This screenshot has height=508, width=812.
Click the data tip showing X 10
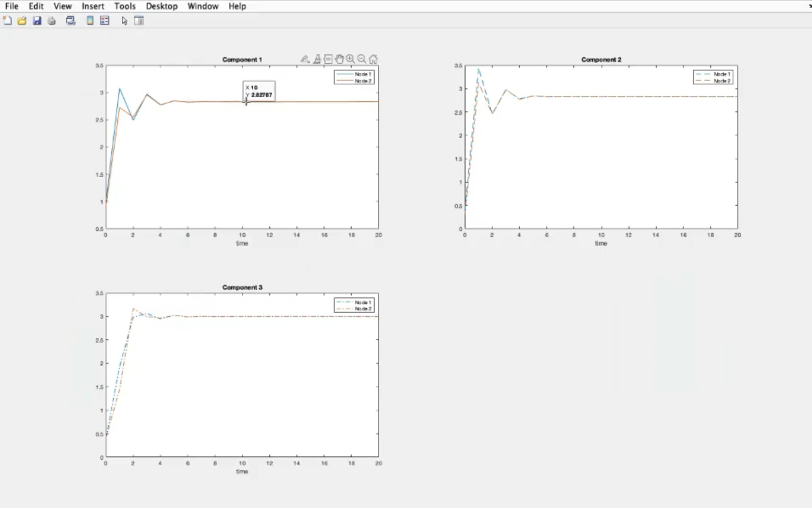[259, 91]
